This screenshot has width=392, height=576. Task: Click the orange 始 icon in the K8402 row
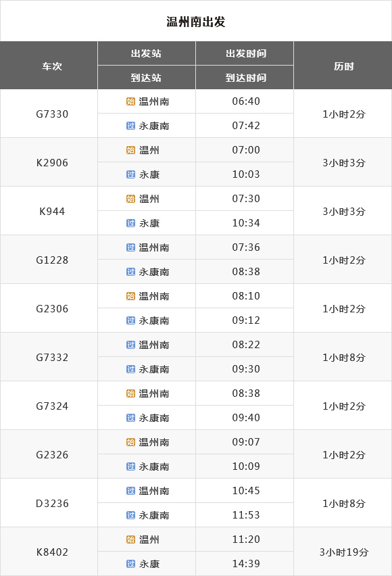(131, 539)
